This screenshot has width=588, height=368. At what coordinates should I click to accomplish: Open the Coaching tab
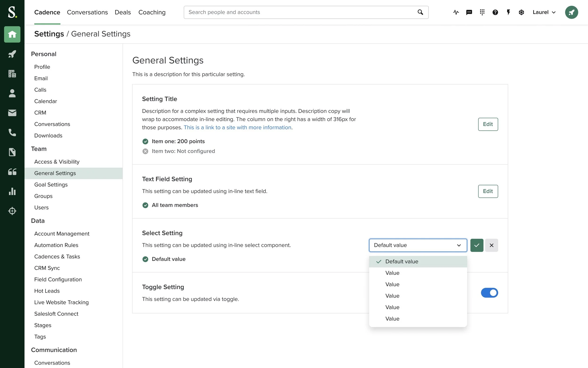click(x=152, y=12)
